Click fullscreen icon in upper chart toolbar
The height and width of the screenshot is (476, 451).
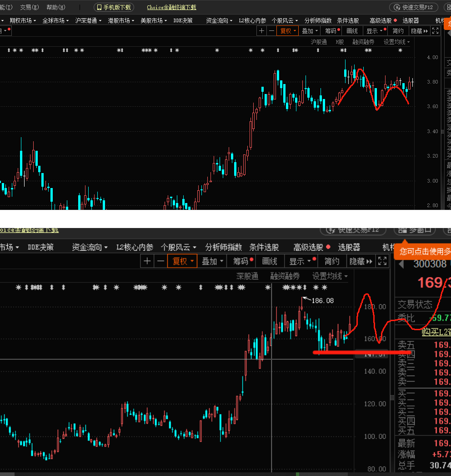[x=435, y=31]
